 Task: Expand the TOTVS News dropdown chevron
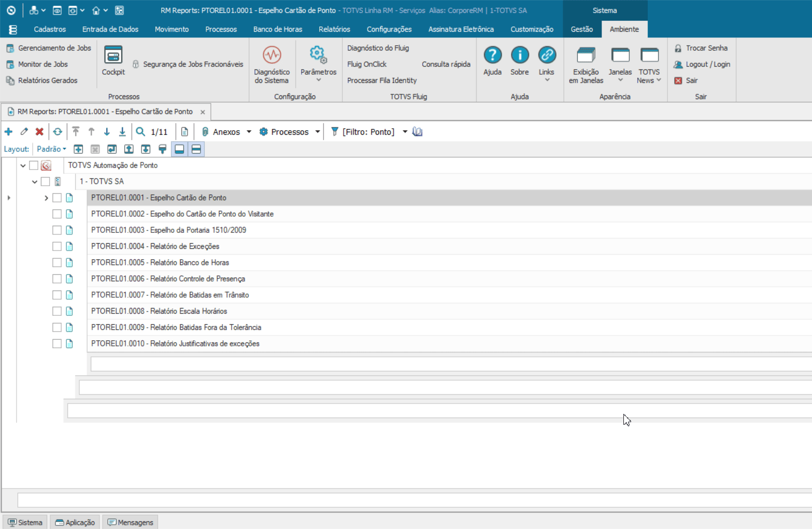tap(659, 80)
